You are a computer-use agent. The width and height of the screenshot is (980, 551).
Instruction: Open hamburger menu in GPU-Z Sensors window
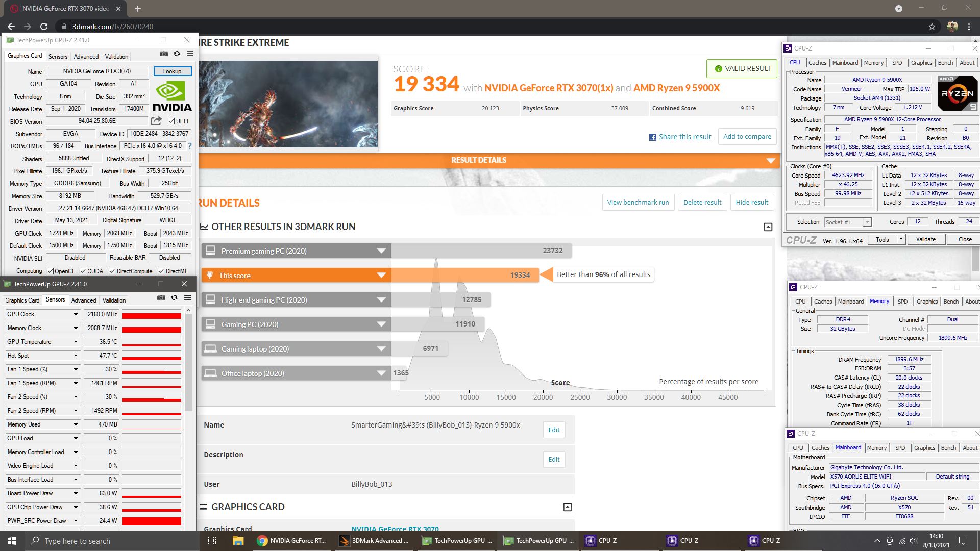coord(187,297)
